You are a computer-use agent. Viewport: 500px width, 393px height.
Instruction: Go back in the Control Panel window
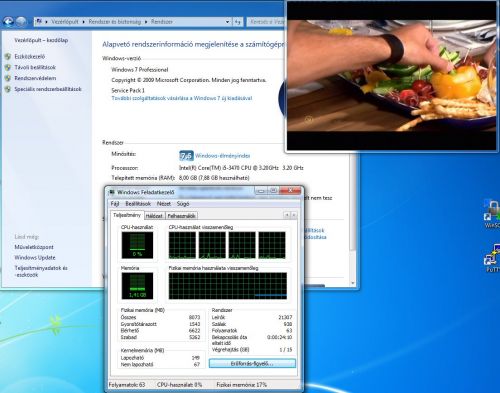8,22
